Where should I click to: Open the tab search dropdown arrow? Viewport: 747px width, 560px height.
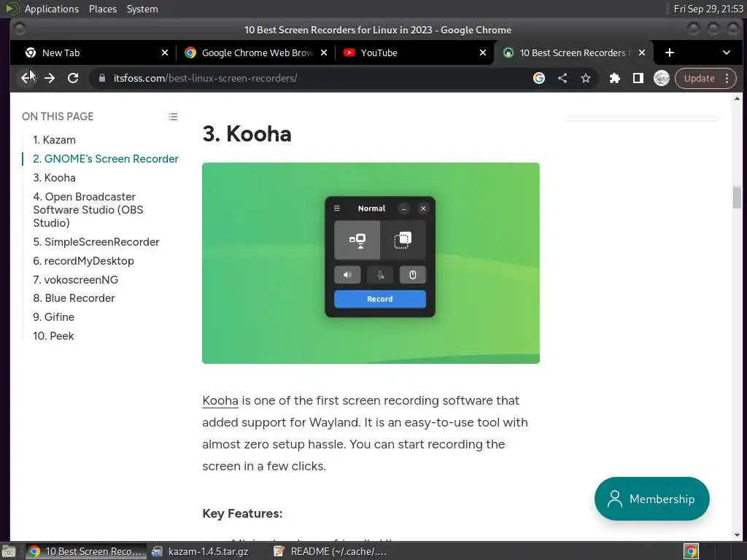pyautogui.click(x=727, y=52)
